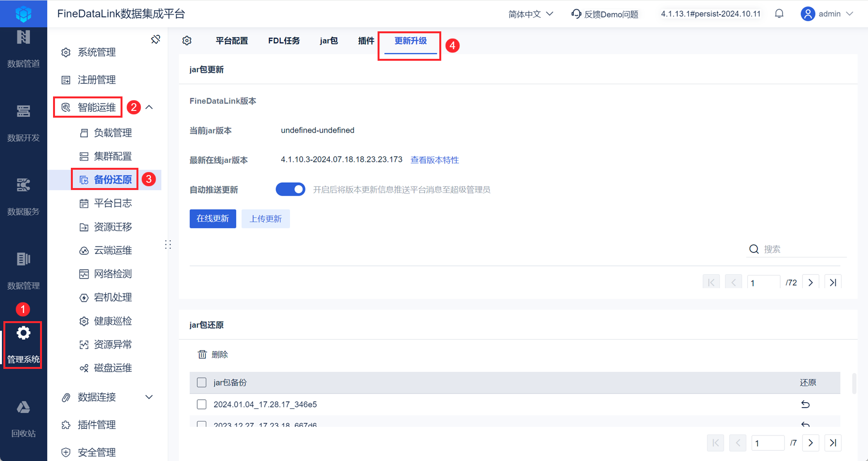Collapse the 智能运维 section chevron

[x=149, y=107]
